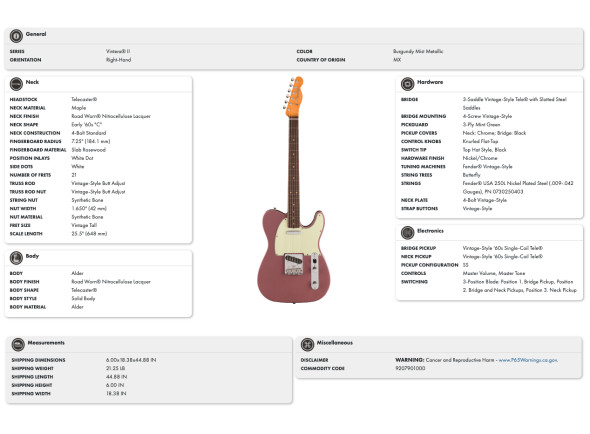Select the Neck section heading
This screenshot has height=434, width=590.
pos(32,82)
